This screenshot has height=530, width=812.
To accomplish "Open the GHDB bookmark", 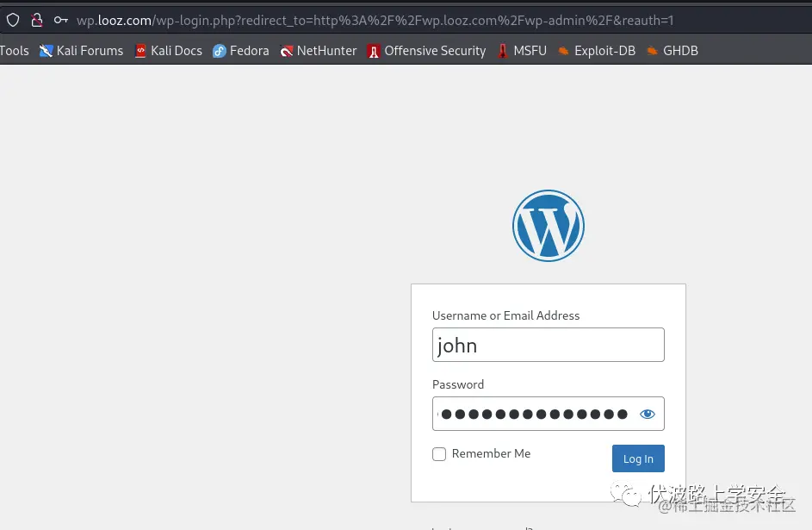I will coord(673,51).
